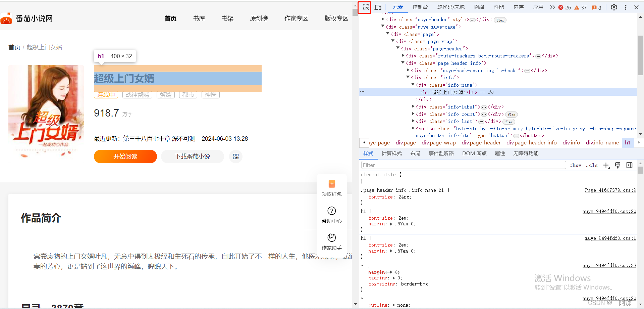644x309 pixels.
Task: Click the styles Filter input field
Action: tap(464, 165)
